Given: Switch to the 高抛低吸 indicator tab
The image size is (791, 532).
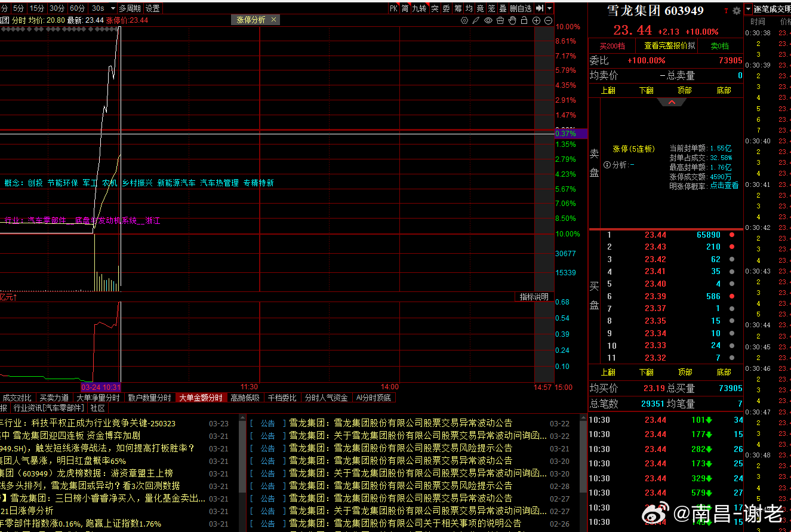Looking at the screenshot, I should pos(245,398).
